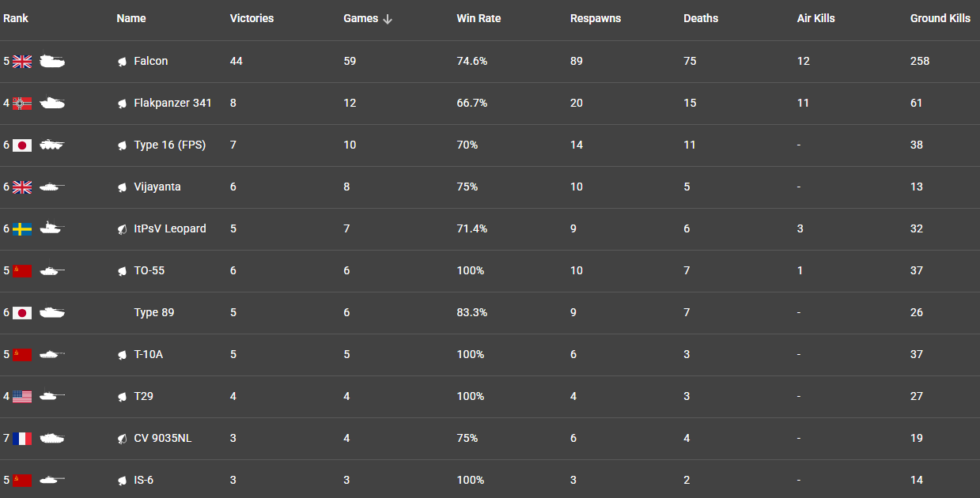The width and height of the screenshot is (980, 498).
Task: Click the vehicle type icon in Type 16 (FPS) row
Action: click(x=52, y=145)
